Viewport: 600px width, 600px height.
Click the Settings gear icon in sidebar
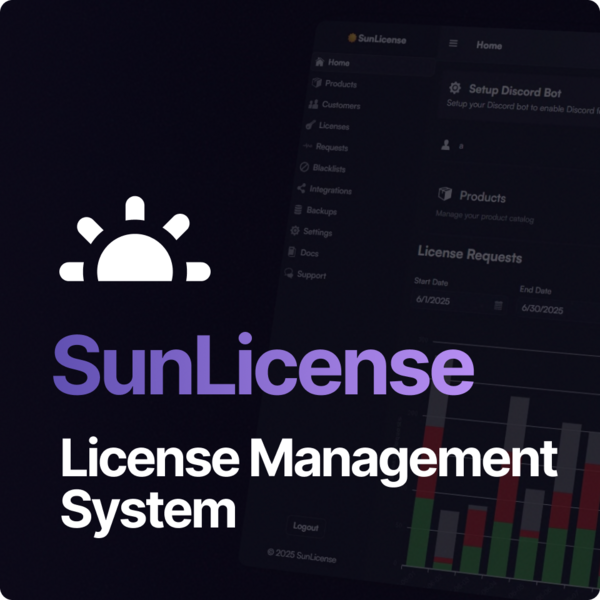coord(295,230)
